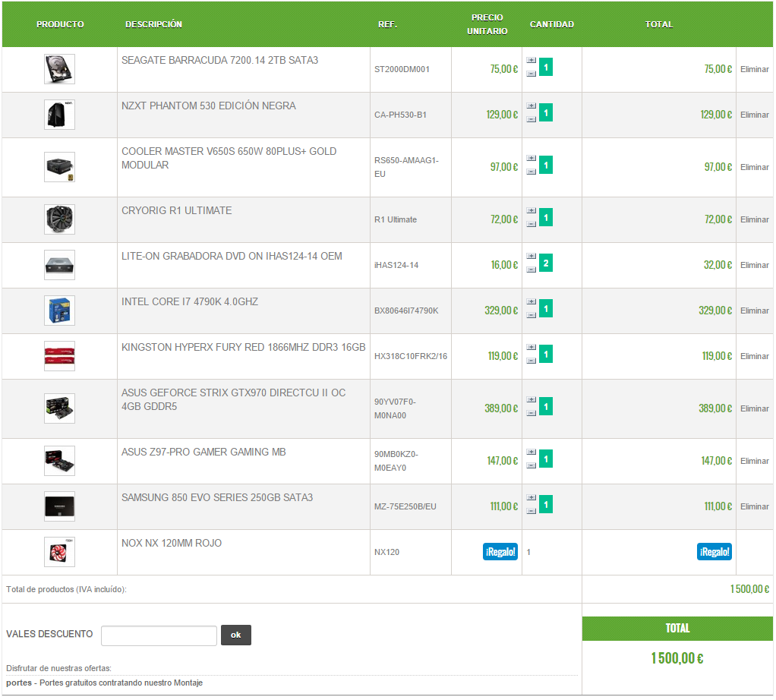Decrease quantity of Cooler Master V650S
The height and width of the screenshot is (700, 776).
(x=531, y=172)
